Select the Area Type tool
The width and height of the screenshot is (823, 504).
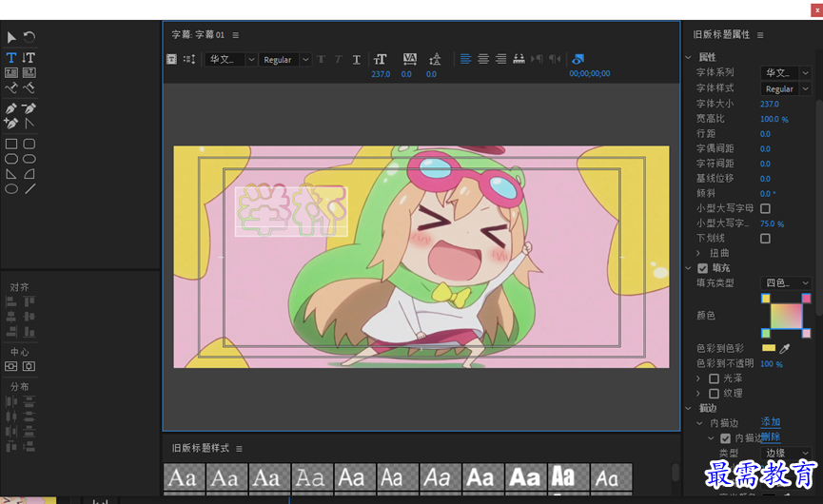coord(11,72)
